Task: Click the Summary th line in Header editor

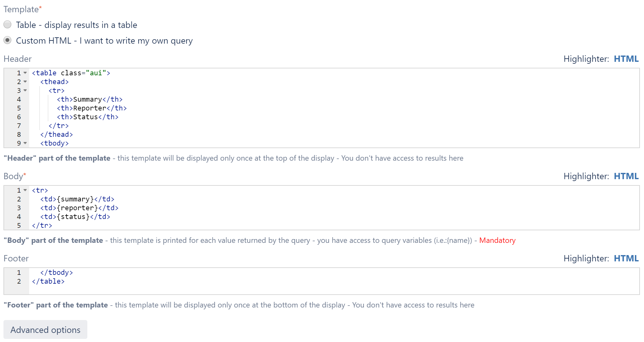Action: click(90, 99)
